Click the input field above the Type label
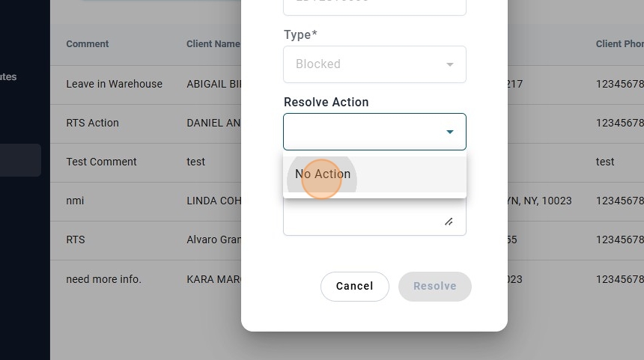Screen dimensions: 644x360 click(x=374, y=4)
